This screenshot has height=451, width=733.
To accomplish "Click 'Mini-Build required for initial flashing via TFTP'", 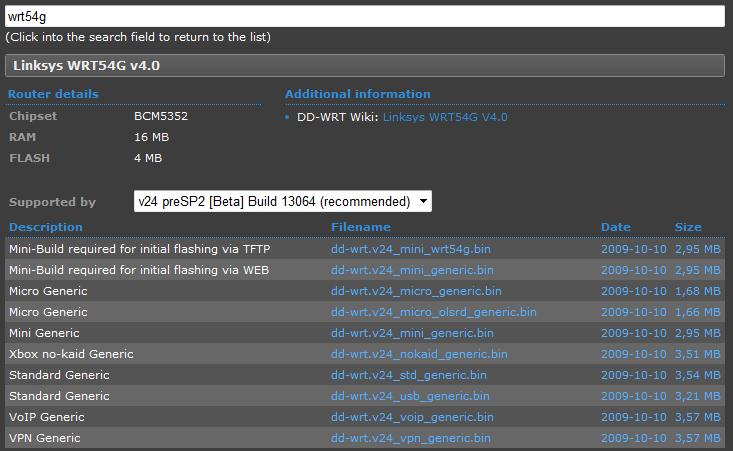I will coord(139,249).
